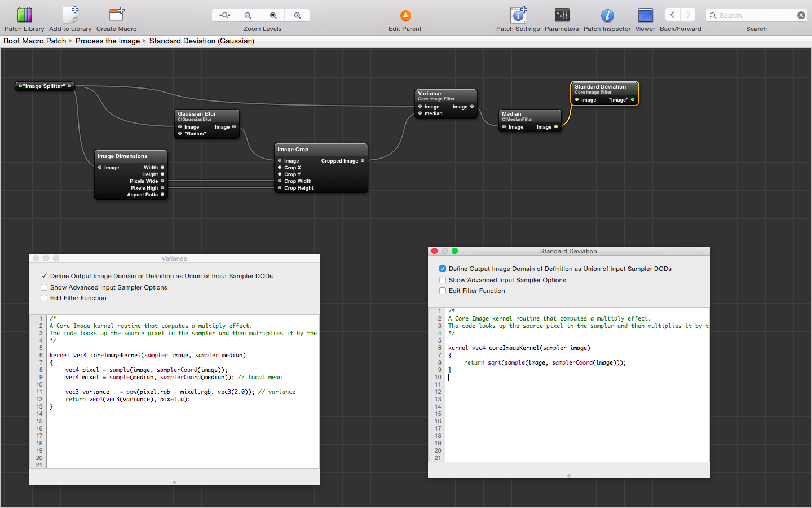The width and height of the screenshot is (812, 508).
Task: Click Image Dimensions Width output port
Action: point(162,168)
